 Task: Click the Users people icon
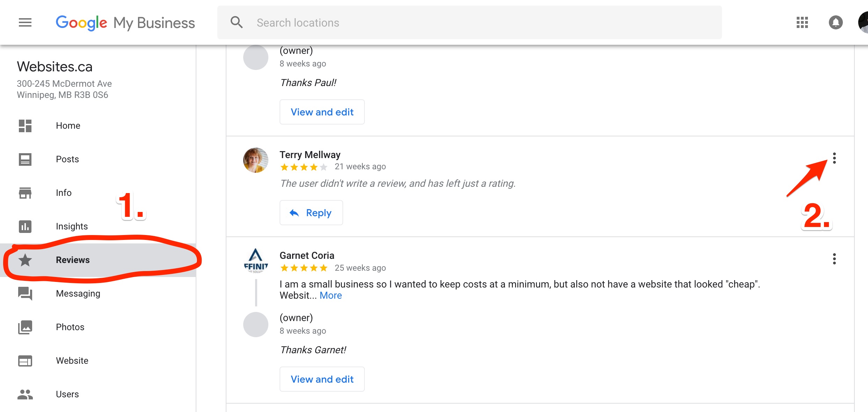click(x=25, y=395)
